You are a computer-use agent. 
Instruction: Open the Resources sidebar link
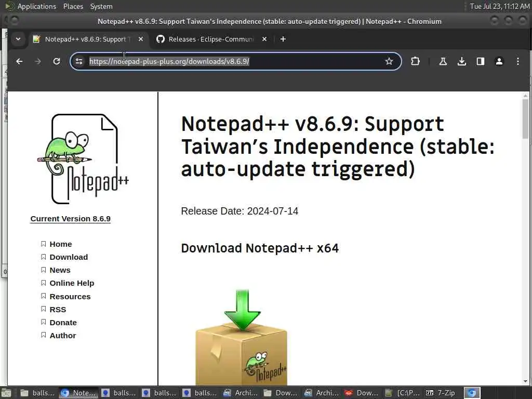click(70, 297)
